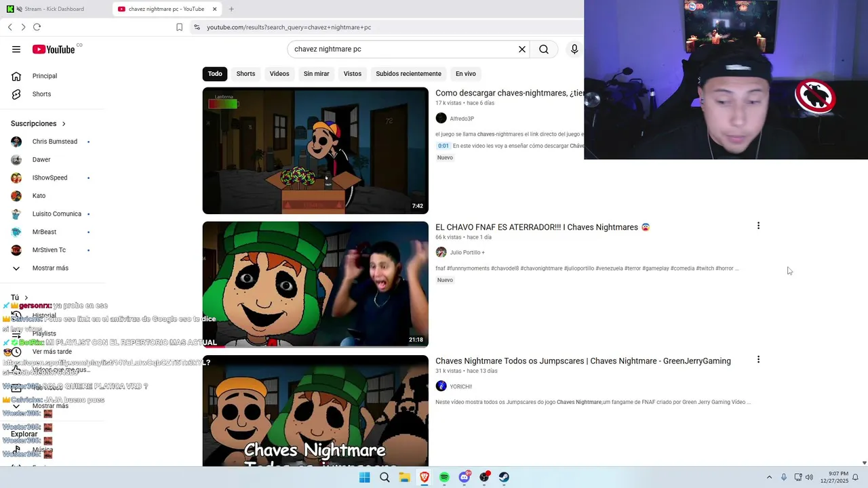Play the 7:42 Chaves download tutorial thumbnail
Image resolution: width=868 pixels, height=488 pixels.
[x=315, y=150]
